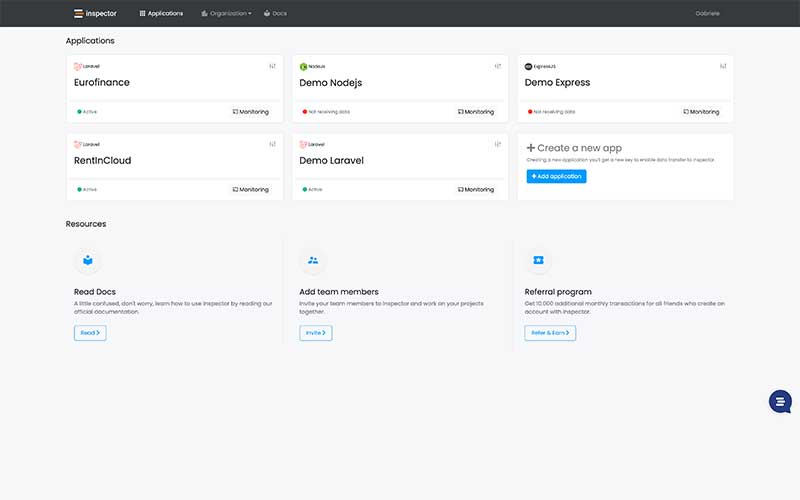Open Monitoring for Demo Nodejs
Screen dimensions: 800x500
[476, 112]
